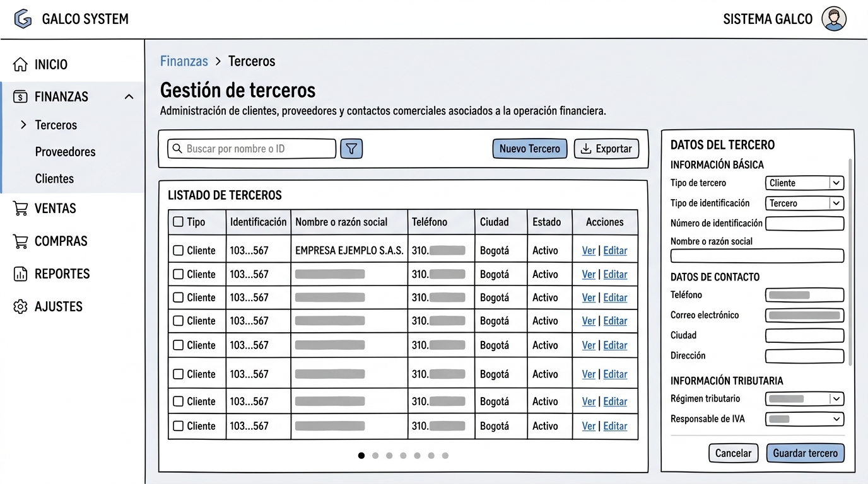The image size is (868, 484).
Task: Open the Tipo de tercero dropdown
Action: coord(804,183)
